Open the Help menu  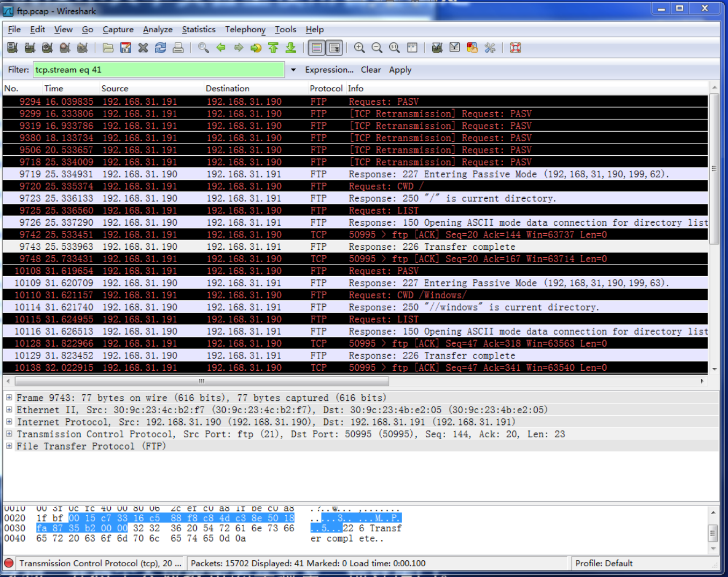[315, 30]
